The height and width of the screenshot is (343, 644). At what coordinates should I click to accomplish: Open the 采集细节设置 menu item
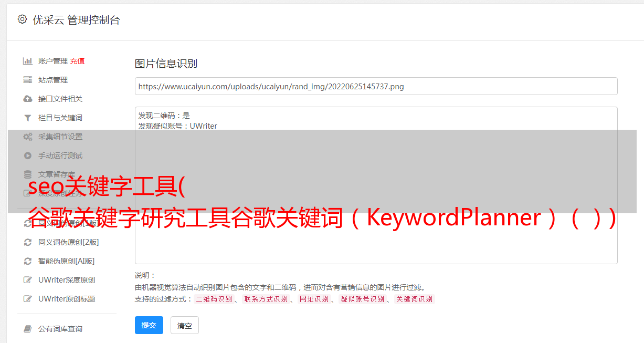(60, 137)
